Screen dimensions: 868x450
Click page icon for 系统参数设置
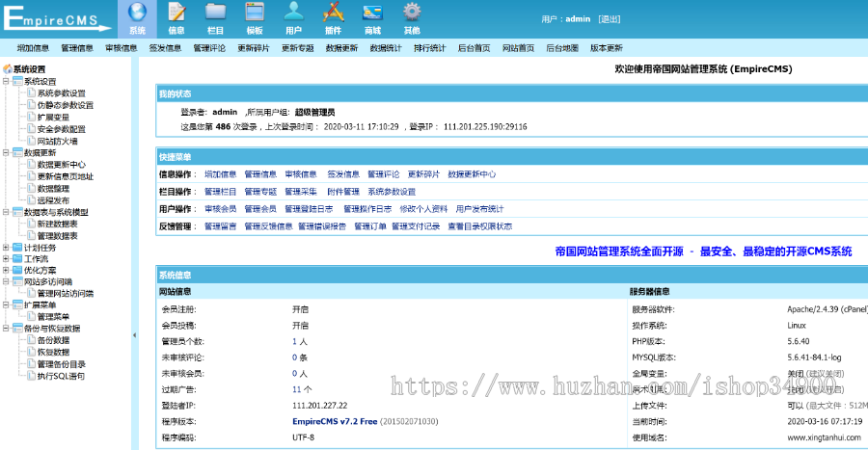[x=32, y=93]
